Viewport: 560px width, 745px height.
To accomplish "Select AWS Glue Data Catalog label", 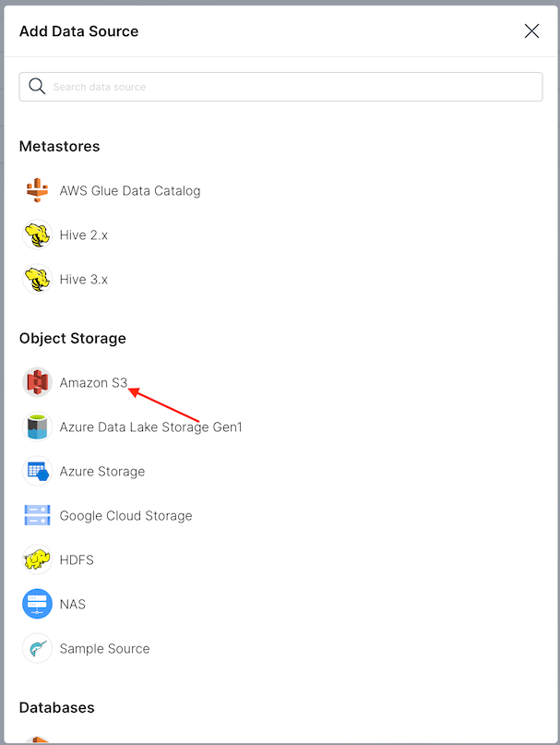I will [130, 191].
